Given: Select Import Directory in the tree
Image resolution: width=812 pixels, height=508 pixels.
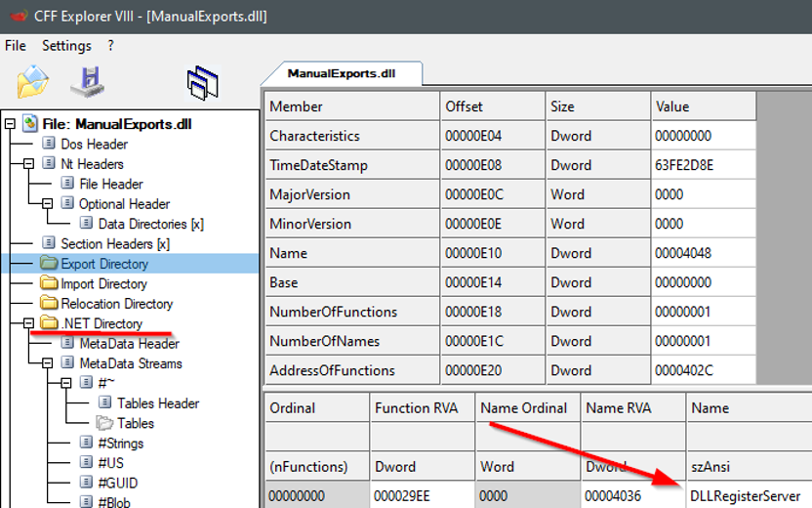Looking at the screenshot, I should click(x=104, y=283).
